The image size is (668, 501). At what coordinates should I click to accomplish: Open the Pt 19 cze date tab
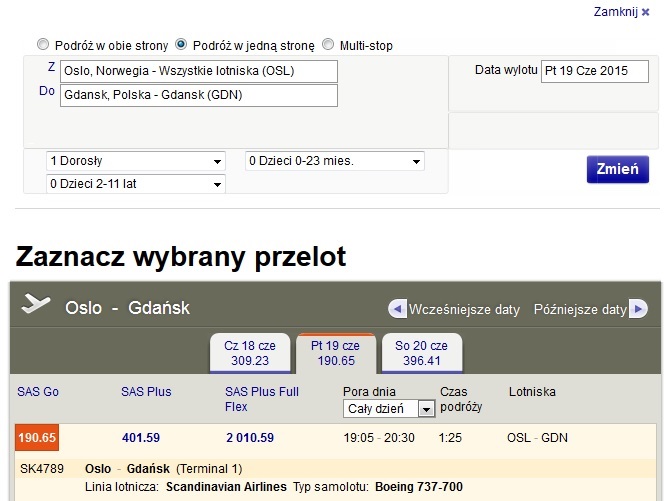(336, 353)
